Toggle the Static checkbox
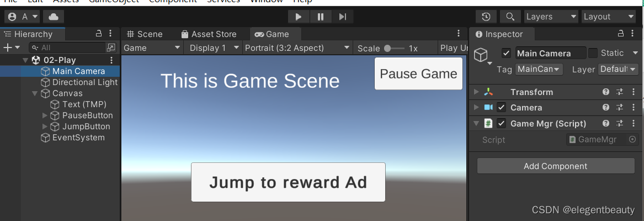The height and width of the screenshot is (221, 644). [593, 53]
